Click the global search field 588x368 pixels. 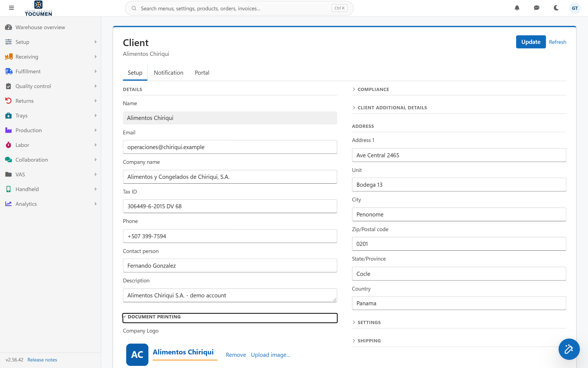pos(239,8)
